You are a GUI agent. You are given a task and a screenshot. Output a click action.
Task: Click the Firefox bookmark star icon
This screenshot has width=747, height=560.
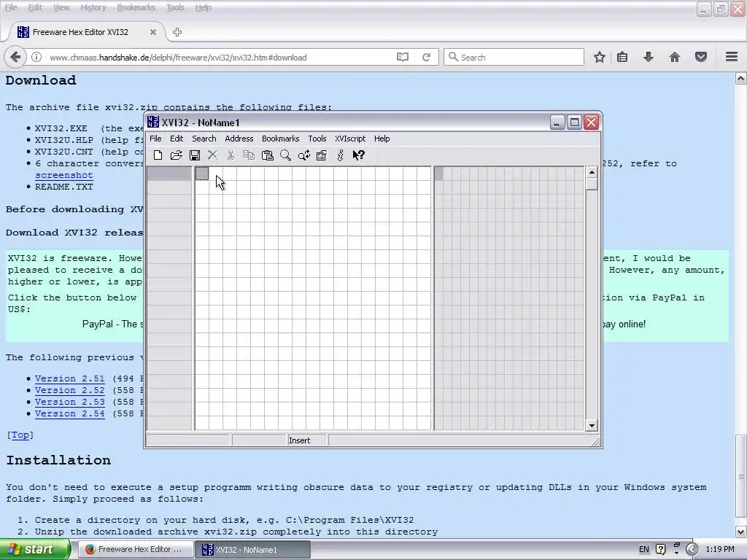[600, 57]
